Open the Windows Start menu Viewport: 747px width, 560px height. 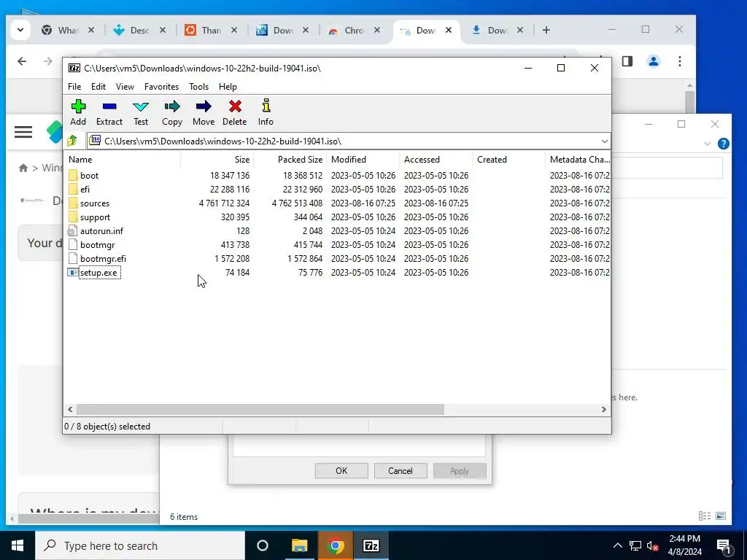18,545
